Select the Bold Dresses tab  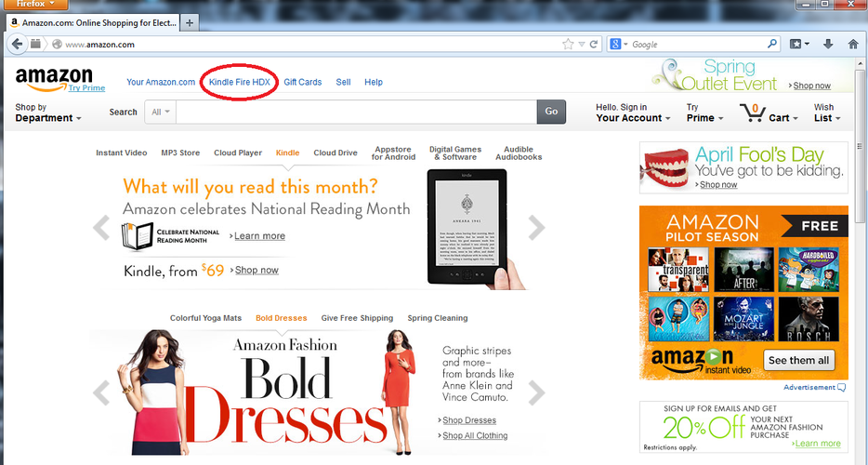pos(282,318)
